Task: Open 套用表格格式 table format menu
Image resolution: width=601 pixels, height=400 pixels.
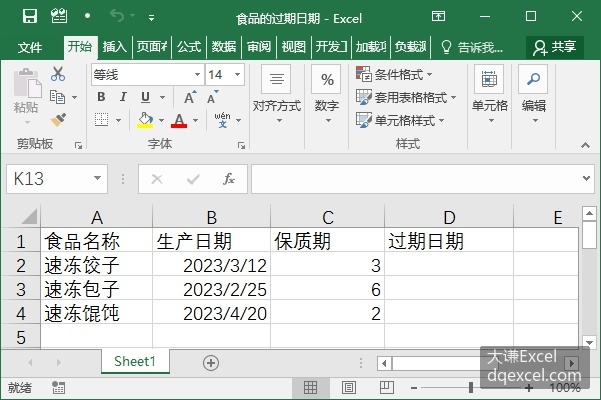Action: (406, 97)
